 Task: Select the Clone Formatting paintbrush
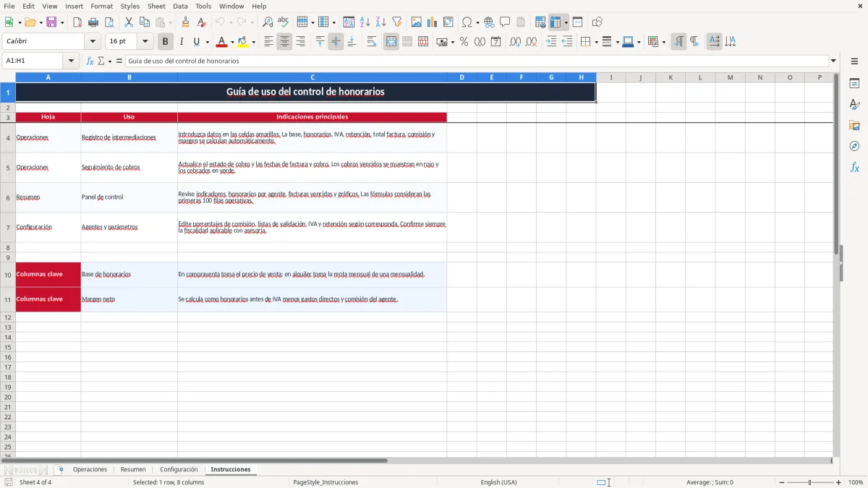(186, 22)
